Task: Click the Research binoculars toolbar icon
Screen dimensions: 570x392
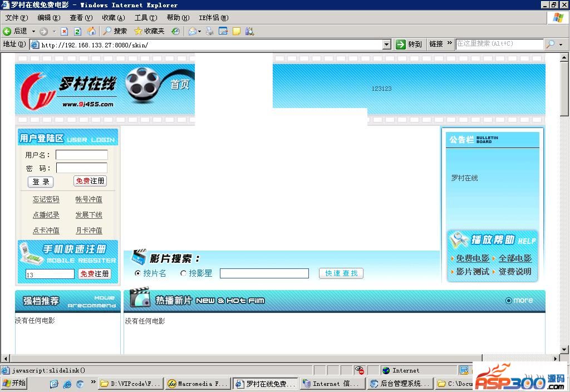Action: 249,31
